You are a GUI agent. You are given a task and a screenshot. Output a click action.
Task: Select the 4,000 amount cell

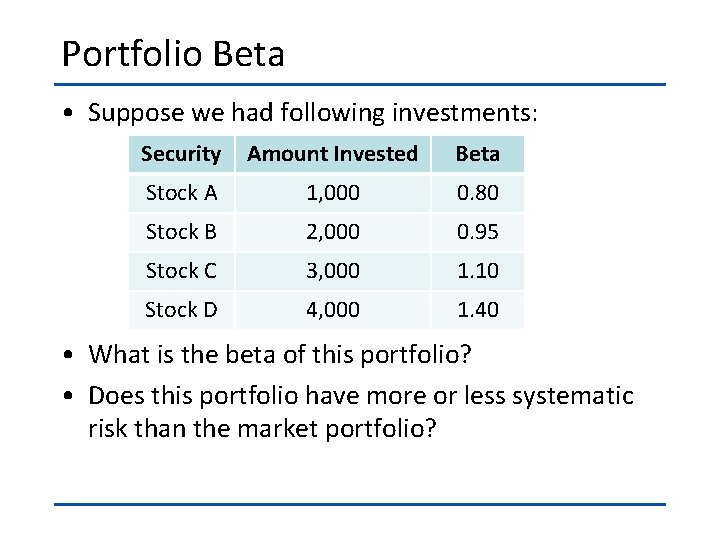click(x=332, y=309)
